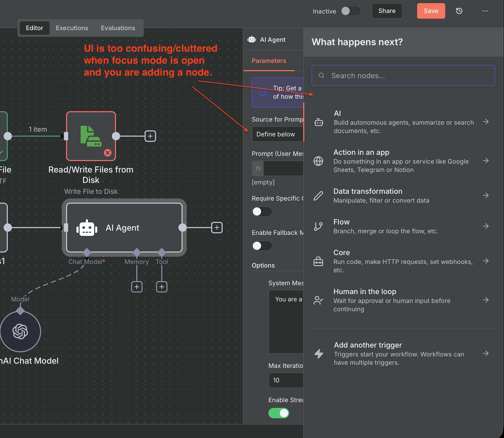
Task: Expand the Data transformation category
Action: coord(403,196)
